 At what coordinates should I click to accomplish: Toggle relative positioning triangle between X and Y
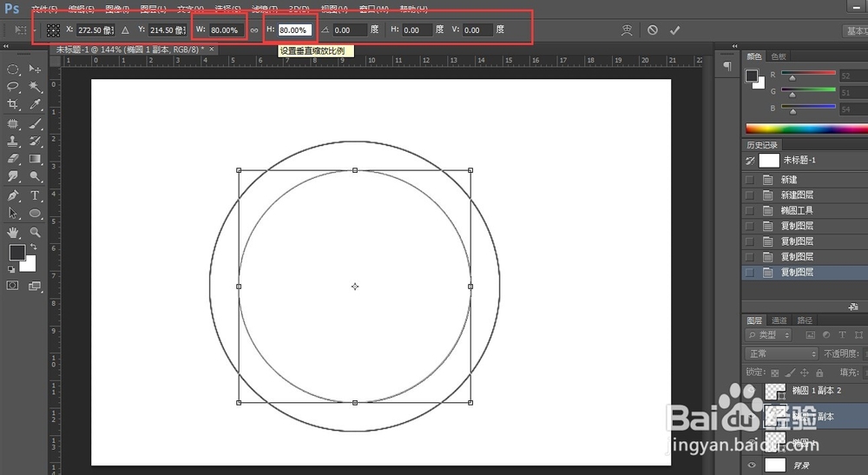125,30
